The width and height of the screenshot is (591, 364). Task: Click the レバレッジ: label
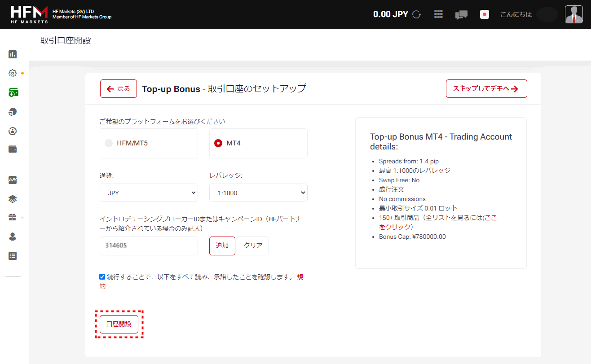tap(226, 175)
